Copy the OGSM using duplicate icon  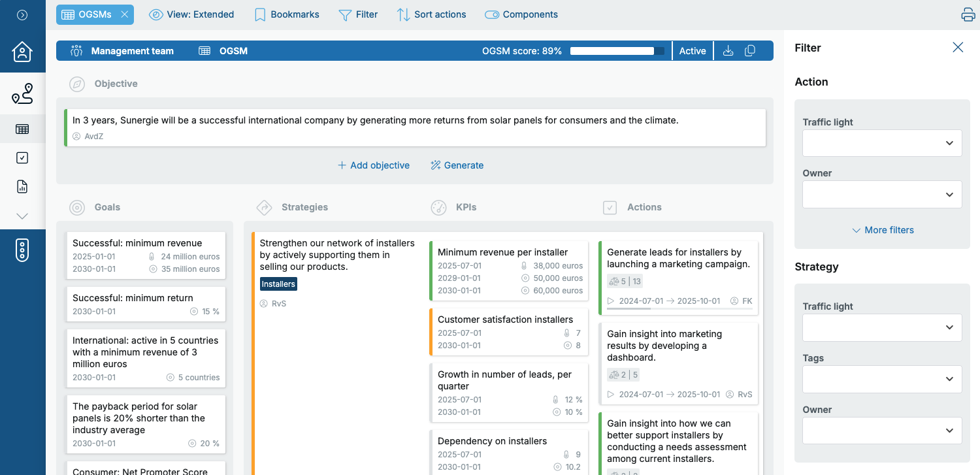750,51
